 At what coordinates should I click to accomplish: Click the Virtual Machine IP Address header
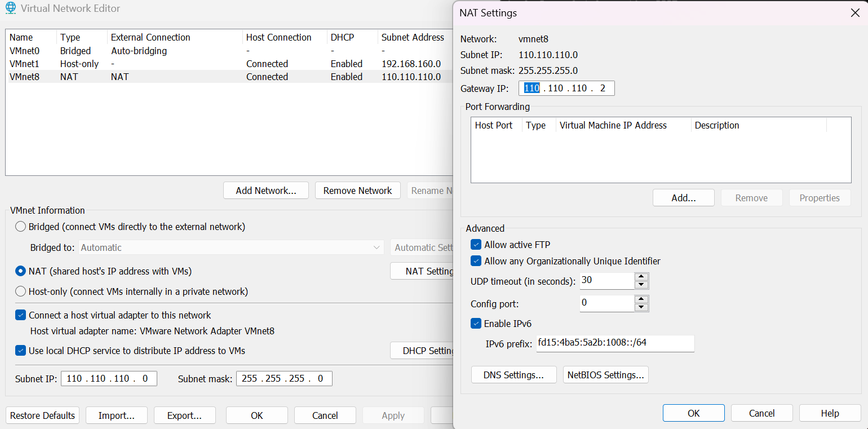coord(623,125)
